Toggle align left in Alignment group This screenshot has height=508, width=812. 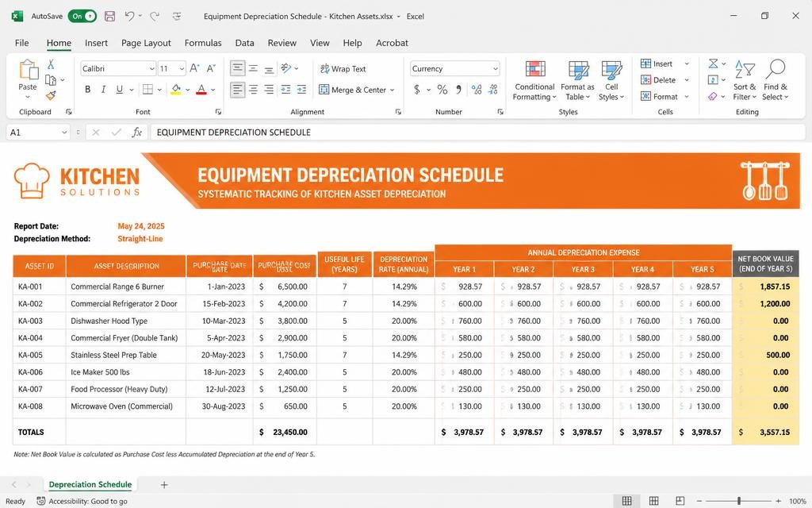(x=237, y=90)
